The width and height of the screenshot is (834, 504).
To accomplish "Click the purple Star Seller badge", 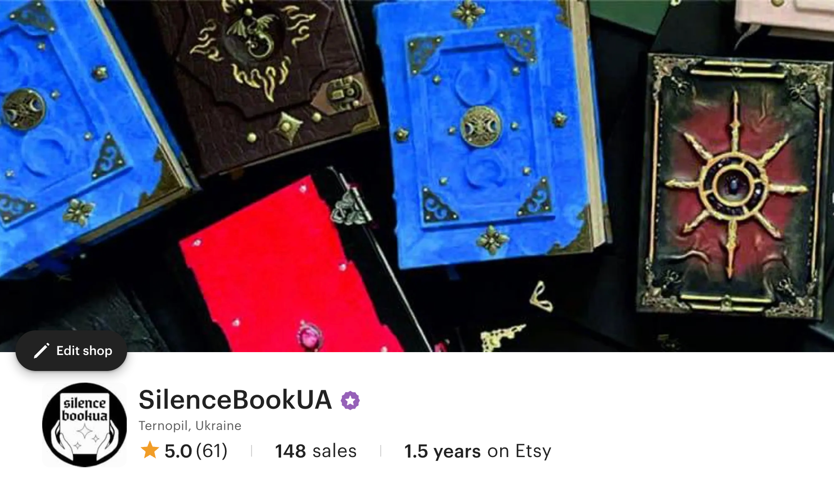I will (350, 400).
